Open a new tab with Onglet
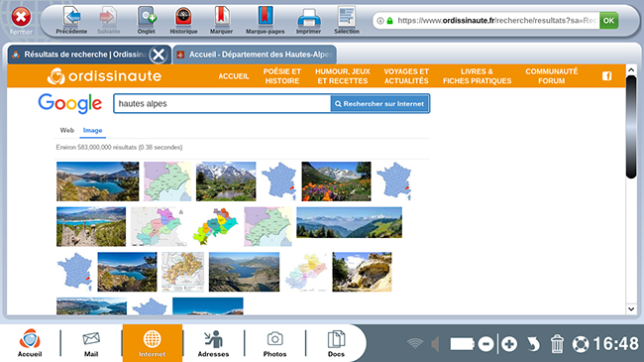 [x=147, y=20]
